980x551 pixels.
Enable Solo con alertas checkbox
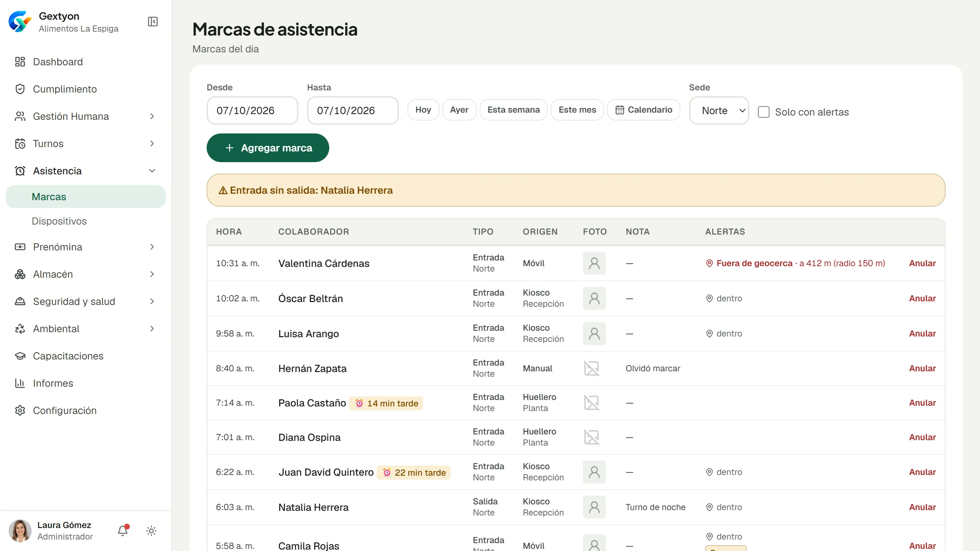pos(763,112)
